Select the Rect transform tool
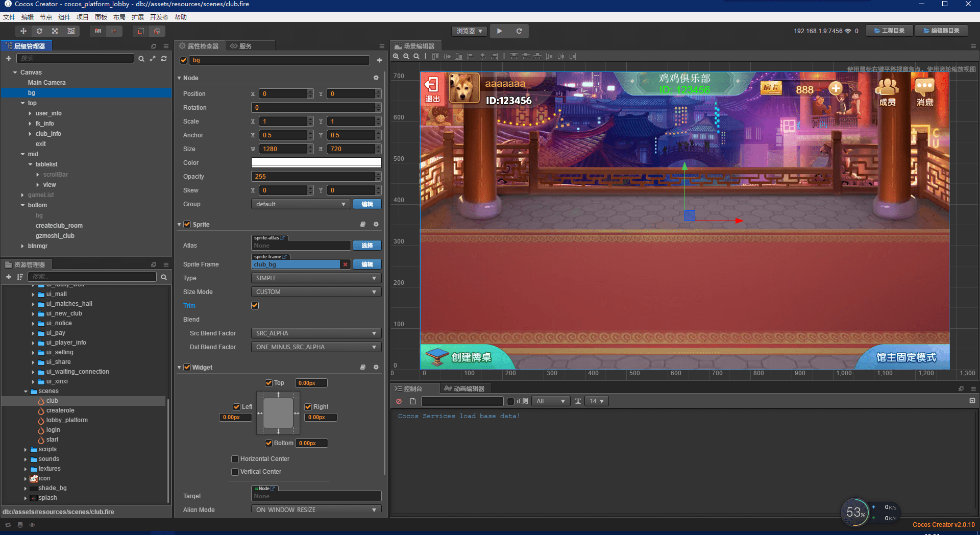 pos(71,31)
